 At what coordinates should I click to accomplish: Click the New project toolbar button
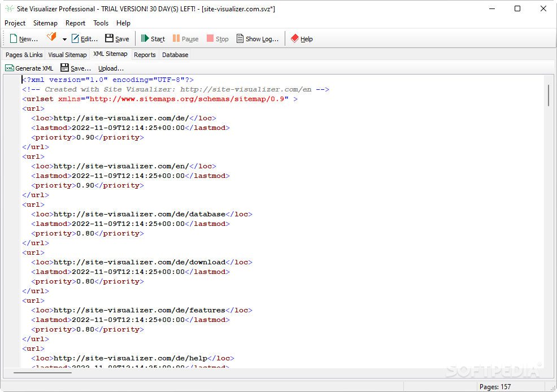[x=24, y=39]
